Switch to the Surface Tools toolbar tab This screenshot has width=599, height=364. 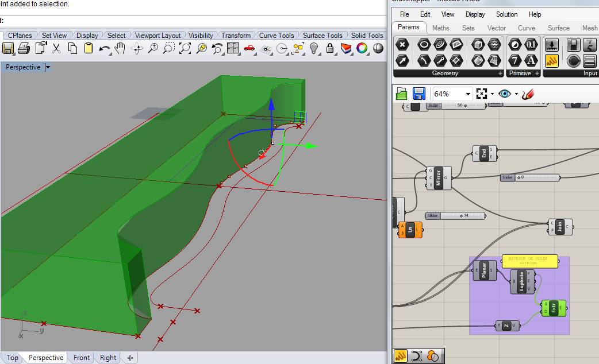(x=322, y=36)
